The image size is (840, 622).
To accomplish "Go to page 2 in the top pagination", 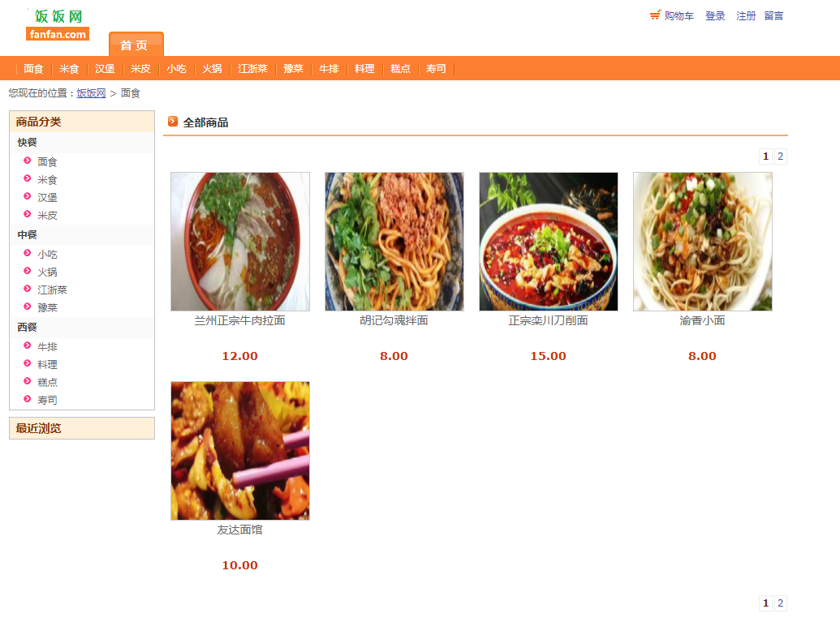I will pos(781,157).
